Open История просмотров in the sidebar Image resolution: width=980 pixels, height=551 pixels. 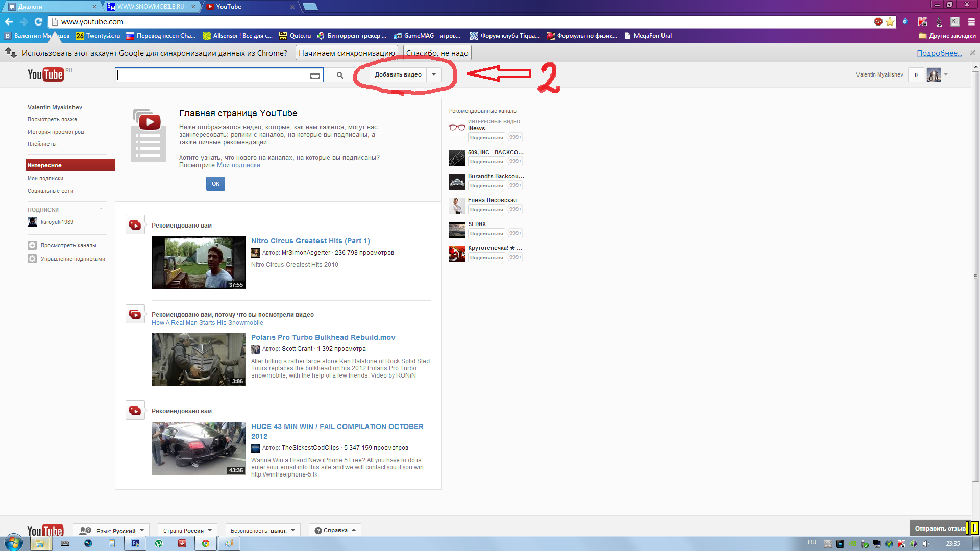click(56, 132)
